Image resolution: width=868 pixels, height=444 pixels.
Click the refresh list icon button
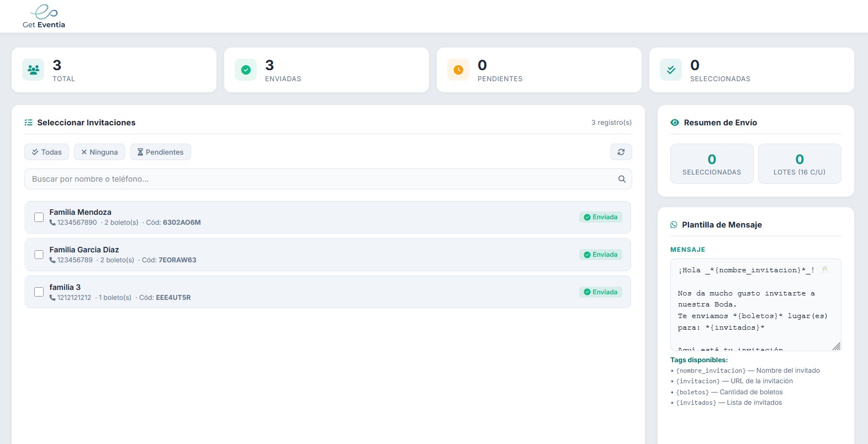tap(621, 152)
